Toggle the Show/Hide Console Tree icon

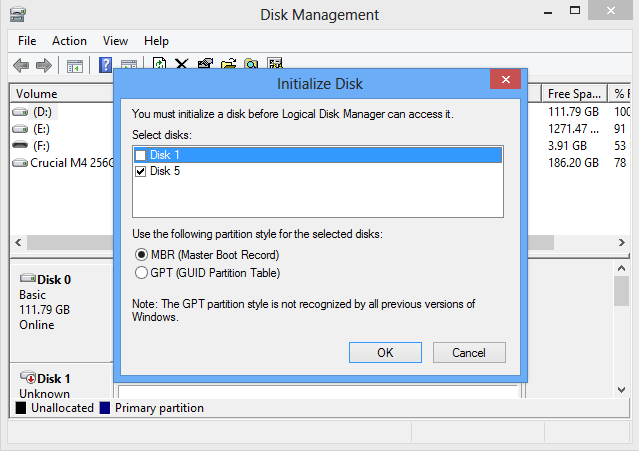pos(74,65)
